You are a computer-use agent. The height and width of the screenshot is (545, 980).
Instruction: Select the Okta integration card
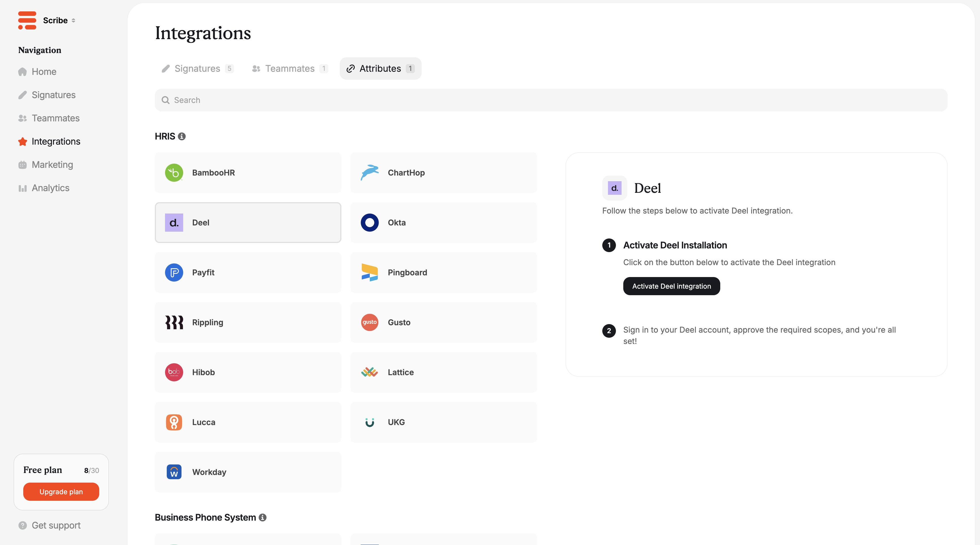(x=443, y=223)
